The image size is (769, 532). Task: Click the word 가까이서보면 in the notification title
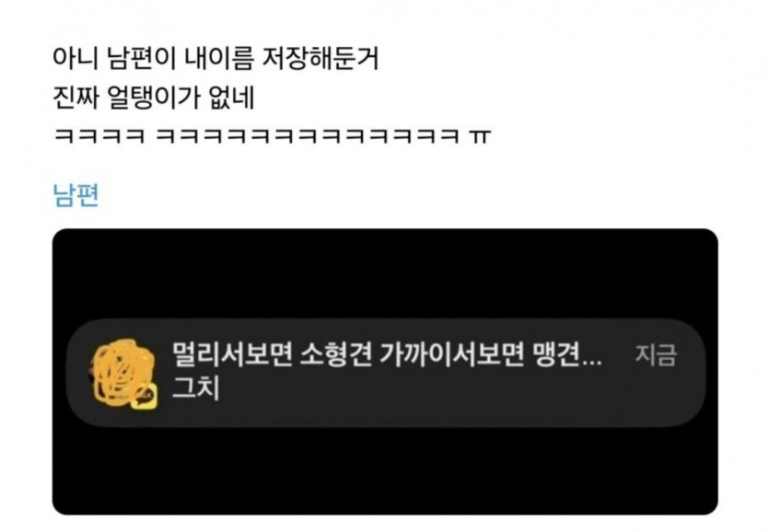(451, 353)
